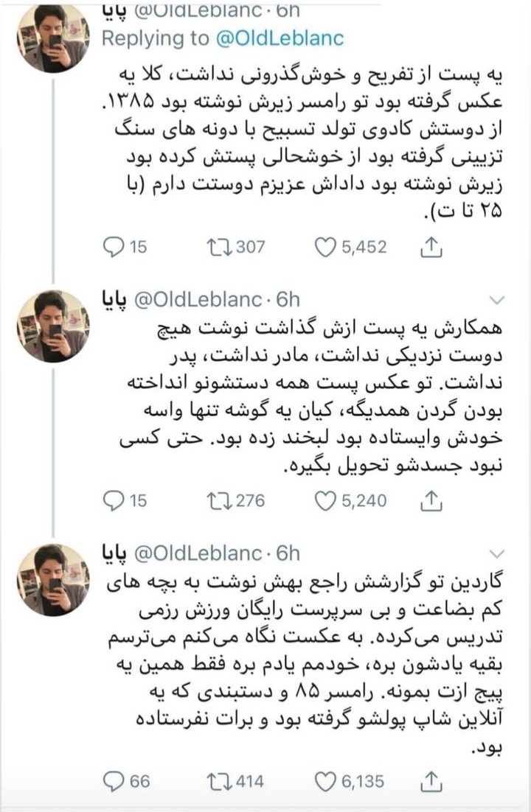Share the tweet with 6,135 likes
The image size is (531, 812).
pyautogui.click(x=431, y=781)
